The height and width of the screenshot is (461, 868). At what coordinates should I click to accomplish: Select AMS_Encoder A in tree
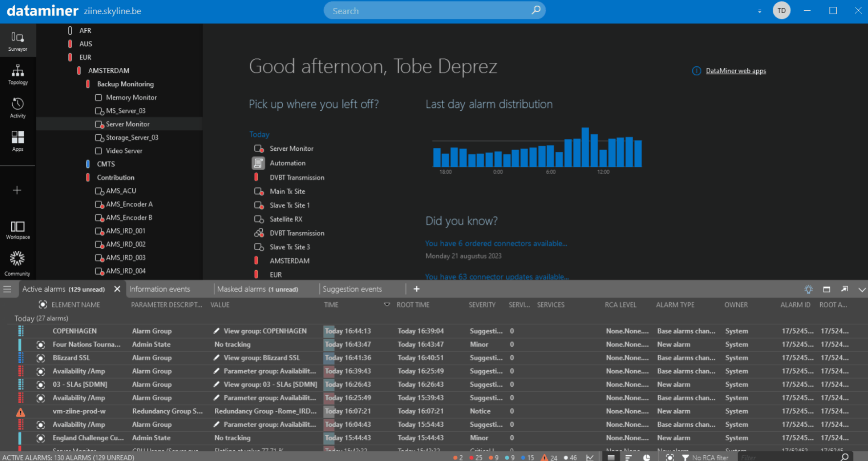coord(129,204)
